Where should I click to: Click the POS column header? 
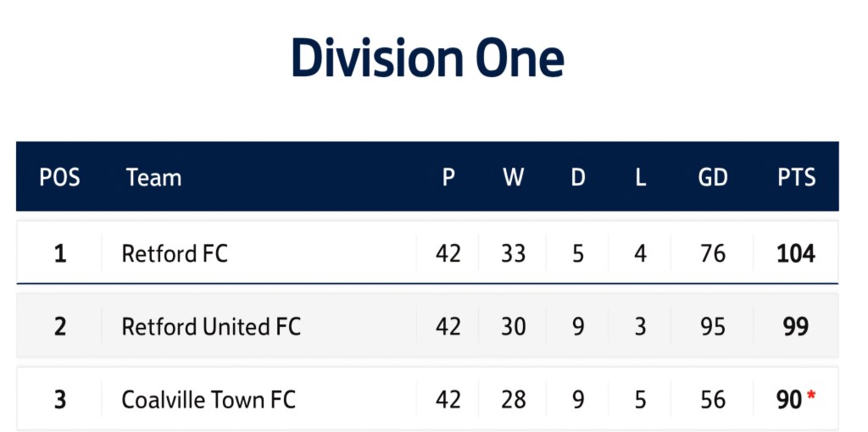tap(59, 178)
